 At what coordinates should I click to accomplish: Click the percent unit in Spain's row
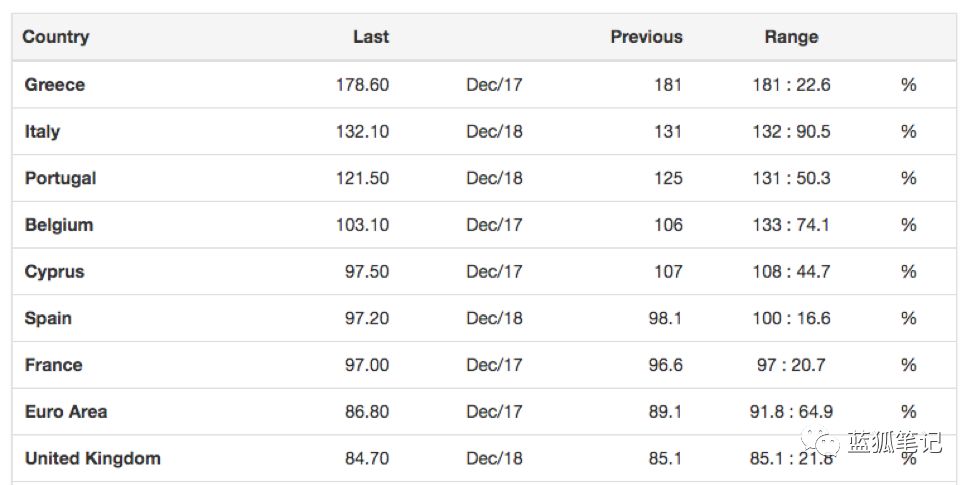tap(909, 318)
